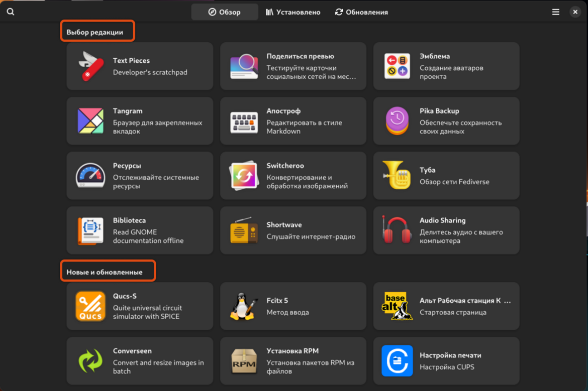Image resolution: width=588 pixels, height=391 pixels.
Task: Click Слушайте интернет-радио description
Action: click(x=311, y=237)
